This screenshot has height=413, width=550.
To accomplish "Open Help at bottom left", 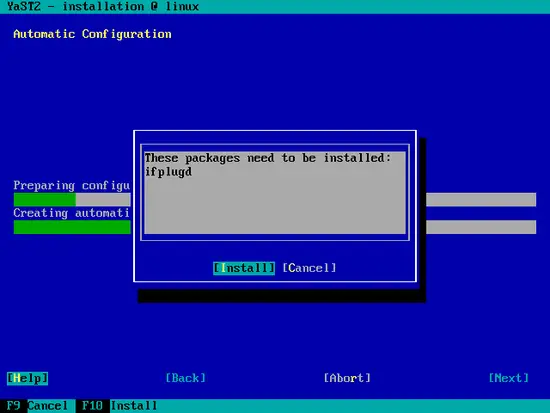I will 27,378.
